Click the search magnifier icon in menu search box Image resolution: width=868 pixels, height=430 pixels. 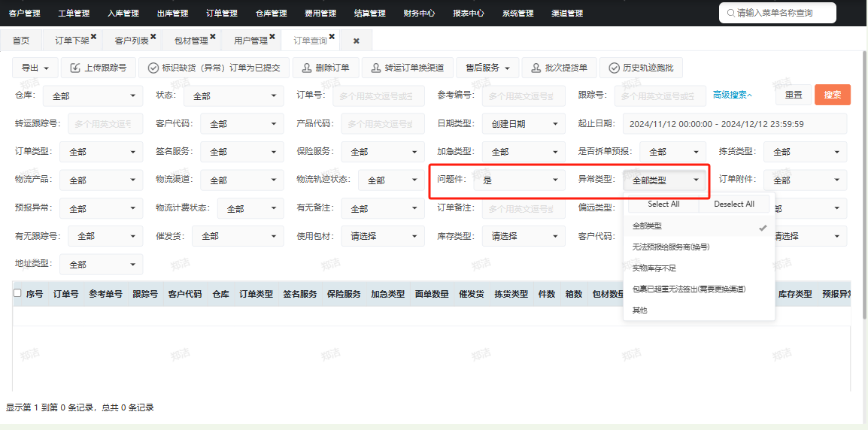(x=730, y=13)
